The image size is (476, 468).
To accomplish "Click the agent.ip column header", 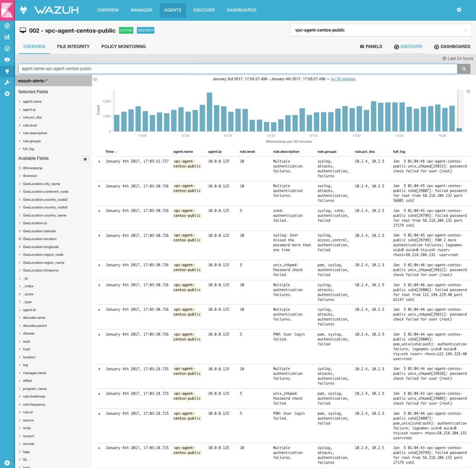I will tap(215, 152).
